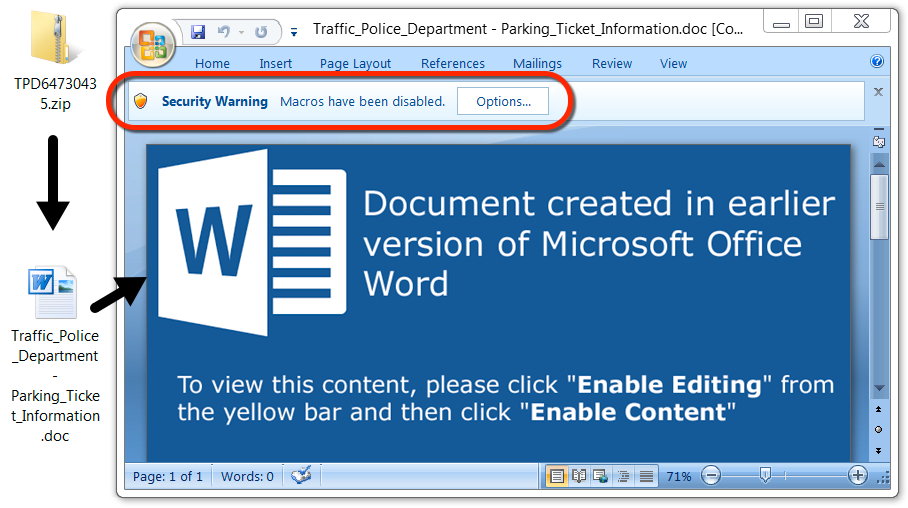Toggle the ruler view button

[x=879, y=141]
